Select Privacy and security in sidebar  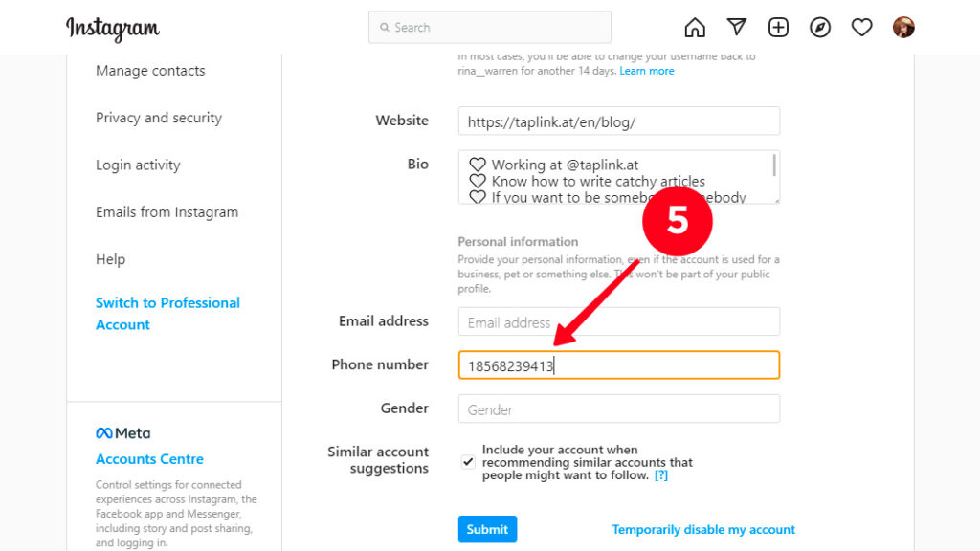click(157, 118)
